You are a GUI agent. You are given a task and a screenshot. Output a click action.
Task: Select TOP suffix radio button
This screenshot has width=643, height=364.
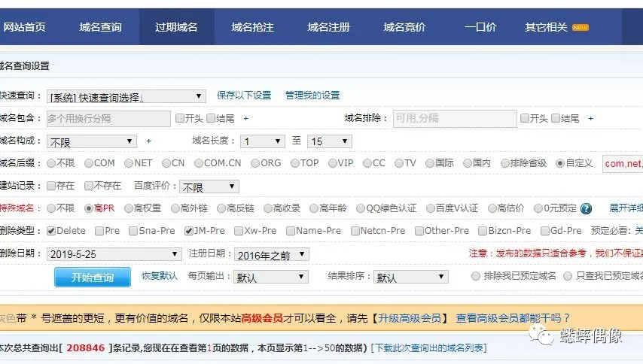tap(295, 163)
